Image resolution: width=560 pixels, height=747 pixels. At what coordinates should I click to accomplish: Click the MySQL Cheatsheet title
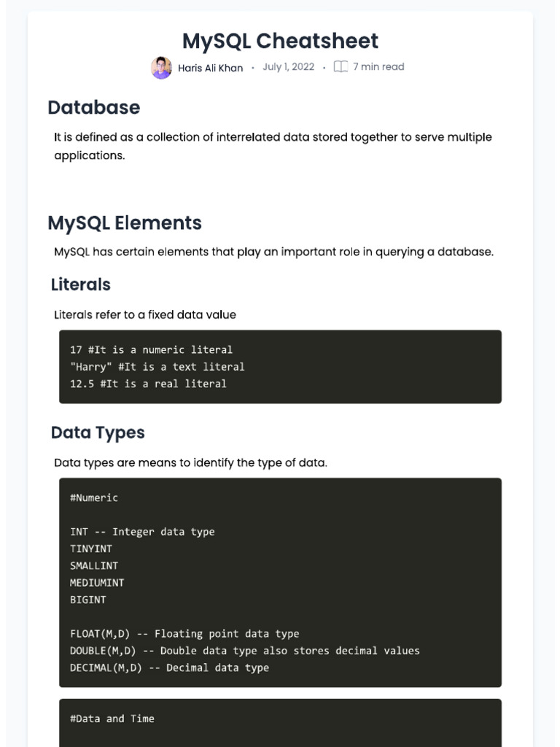coord(280,41)
